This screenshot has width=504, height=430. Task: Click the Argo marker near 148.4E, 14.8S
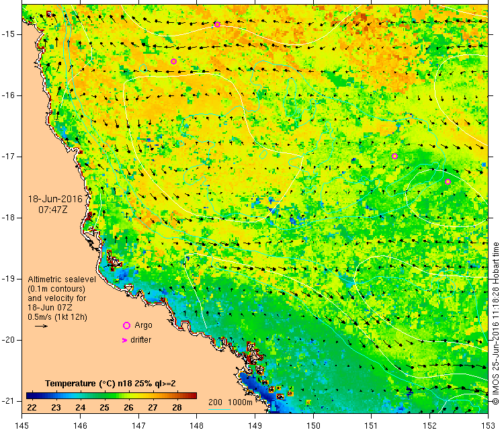[217, 24]
